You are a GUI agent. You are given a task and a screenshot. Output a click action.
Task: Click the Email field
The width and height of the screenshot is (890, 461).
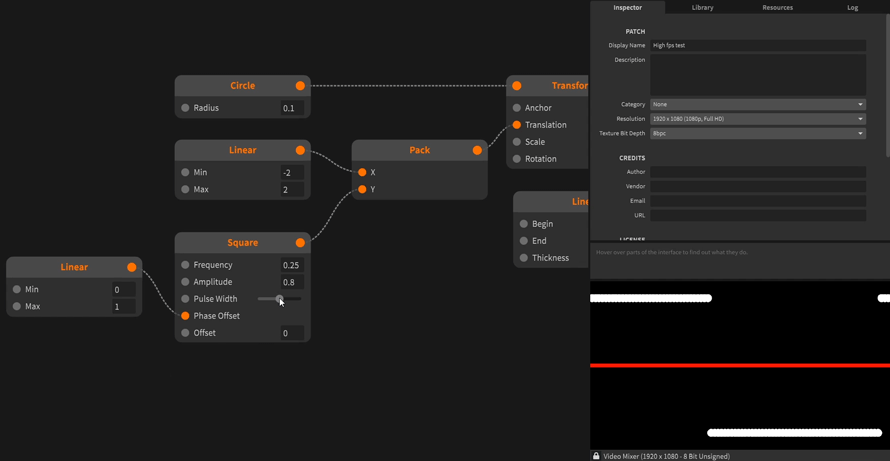(758, 201)
